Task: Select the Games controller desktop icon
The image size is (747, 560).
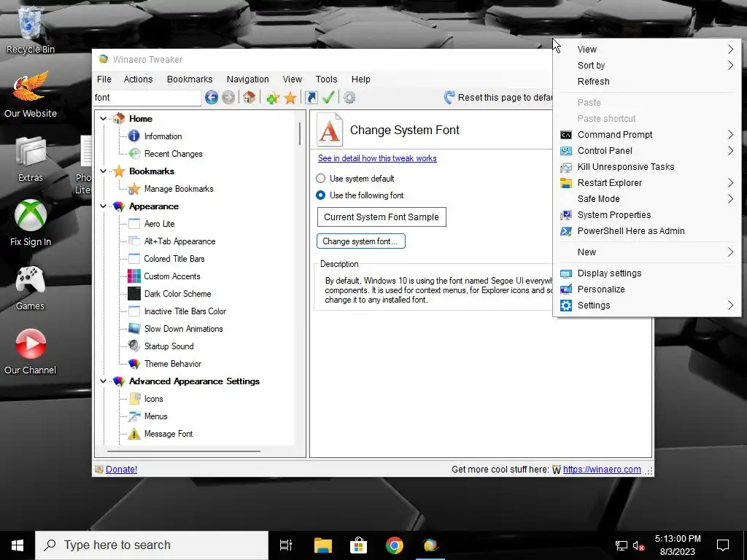Action: pos(31,287)
